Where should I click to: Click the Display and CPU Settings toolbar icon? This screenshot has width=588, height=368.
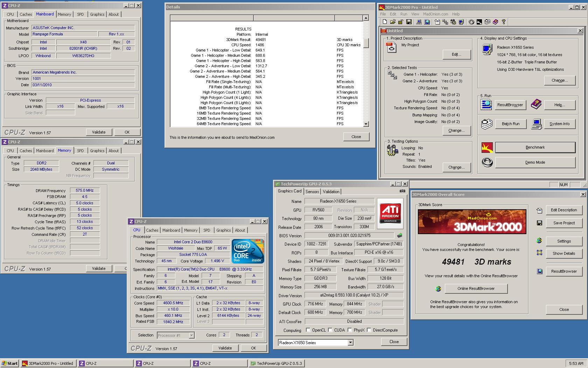461,22
